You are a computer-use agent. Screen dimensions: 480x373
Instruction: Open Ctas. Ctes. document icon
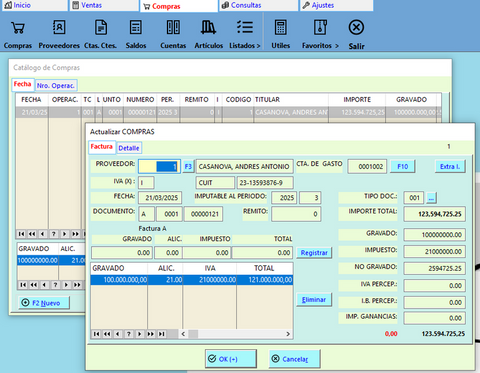point(101,28)
